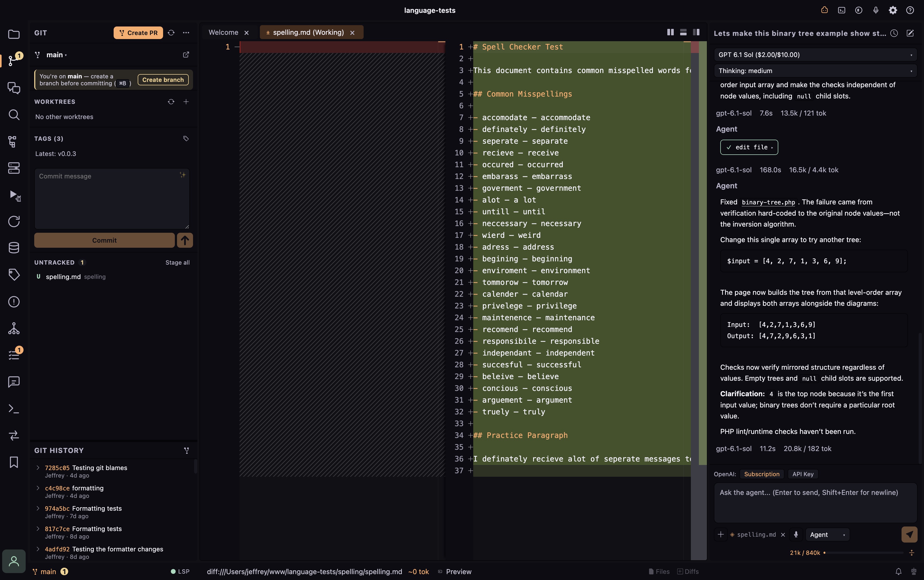Click the Commit message text area
924x580 pixels.
pos(112,199)
